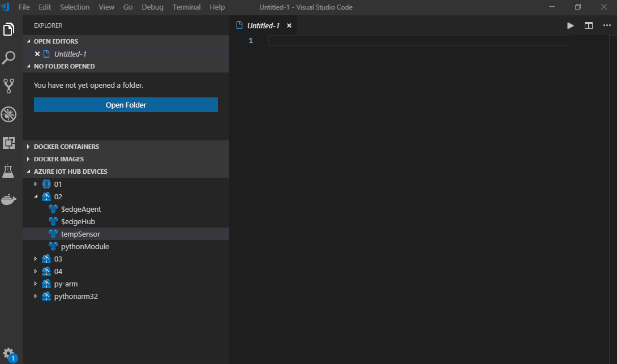617x364 pixels.
Task: Click the module icon next to tempSensor
Action: [x=53, y=234]
